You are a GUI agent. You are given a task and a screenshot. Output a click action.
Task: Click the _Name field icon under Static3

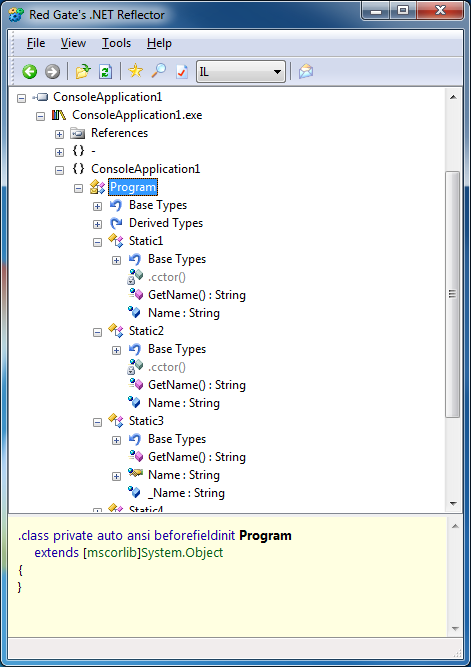134,493
